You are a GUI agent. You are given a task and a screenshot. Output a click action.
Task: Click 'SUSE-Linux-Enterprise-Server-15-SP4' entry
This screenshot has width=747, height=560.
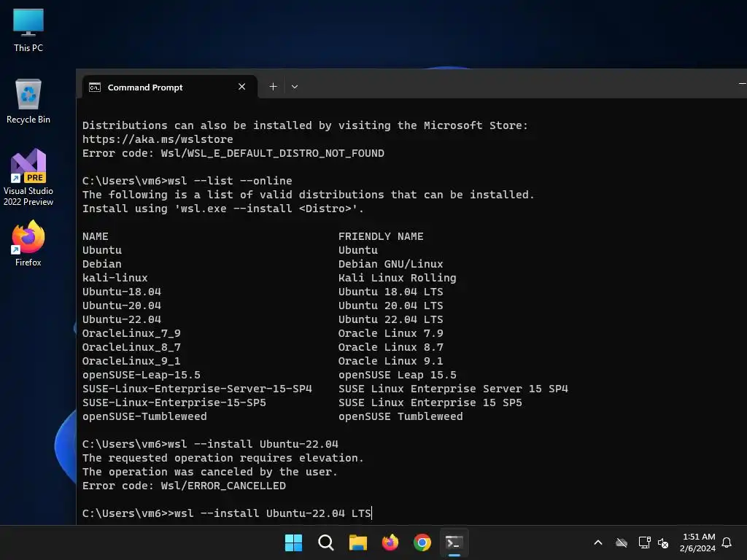click(x=197, y=389)
